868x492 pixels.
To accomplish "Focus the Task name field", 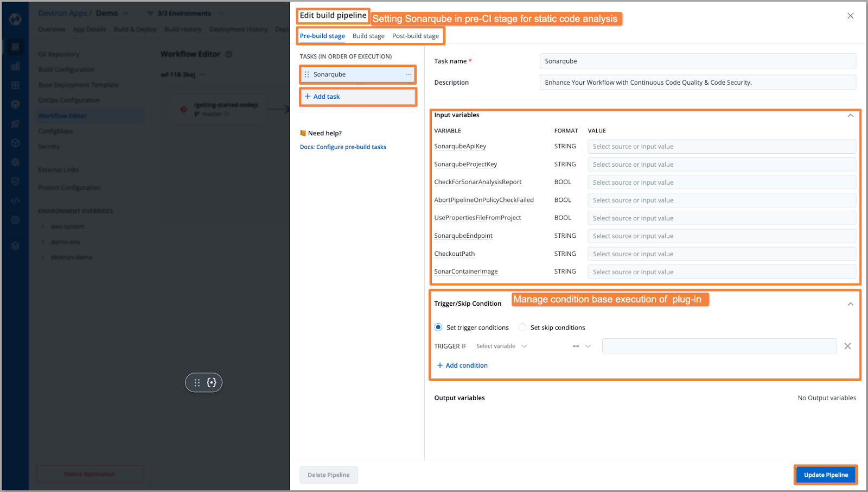I will (x=698, y=61).
